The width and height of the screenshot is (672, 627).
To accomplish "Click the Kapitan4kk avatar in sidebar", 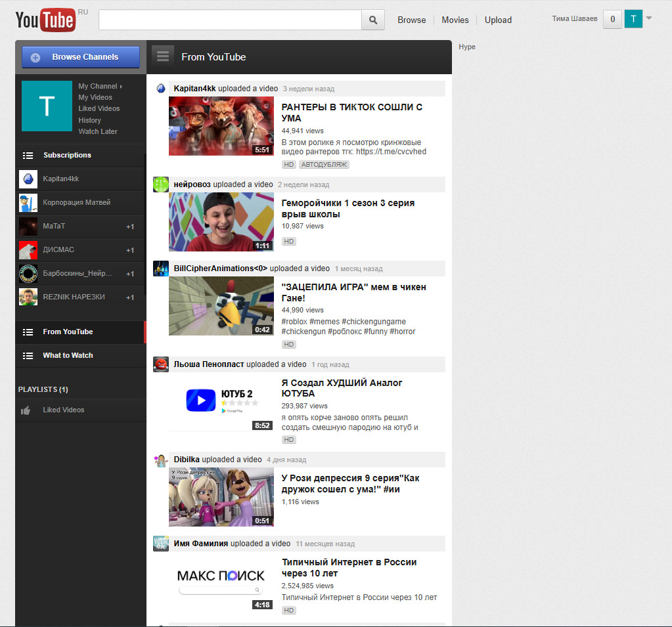I will coord(28,179).
